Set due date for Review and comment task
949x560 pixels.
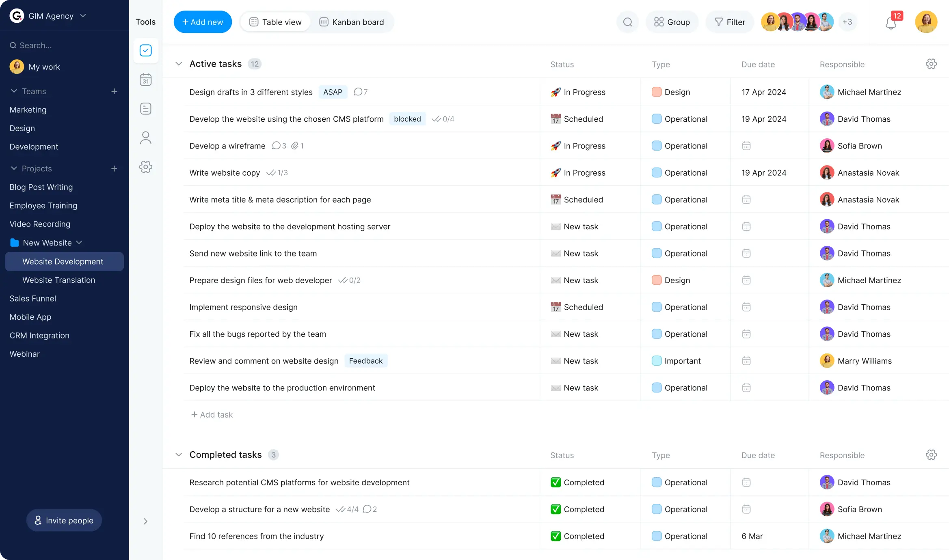(x=746, y=361)
